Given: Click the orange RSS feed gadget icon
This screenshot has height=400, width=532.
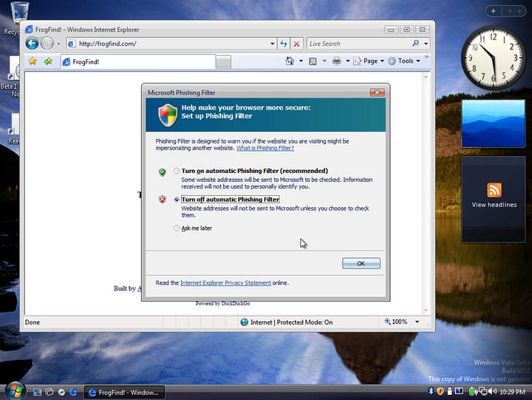Looking at the screenshot, I should 494,190.
